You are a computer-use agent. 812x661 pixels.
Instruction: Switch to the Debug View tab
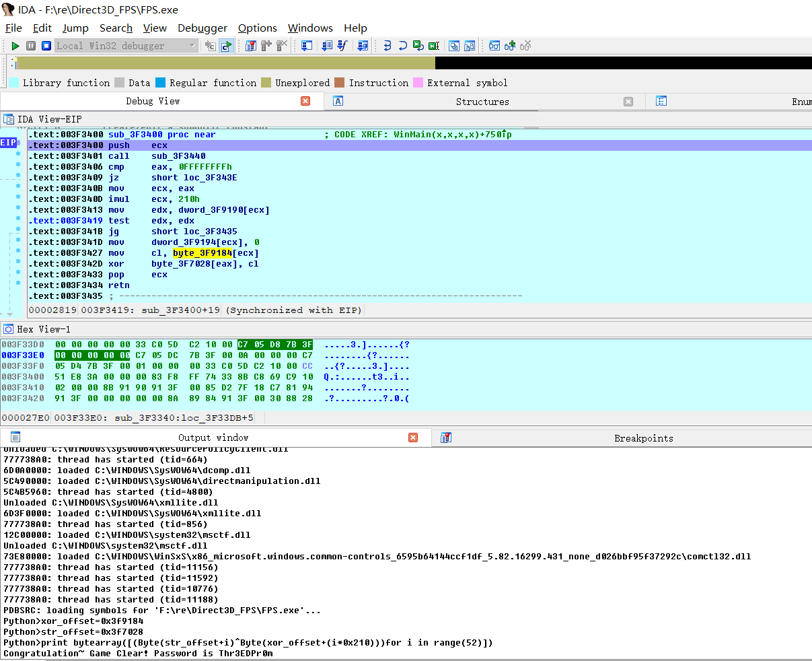pos(153,101)
